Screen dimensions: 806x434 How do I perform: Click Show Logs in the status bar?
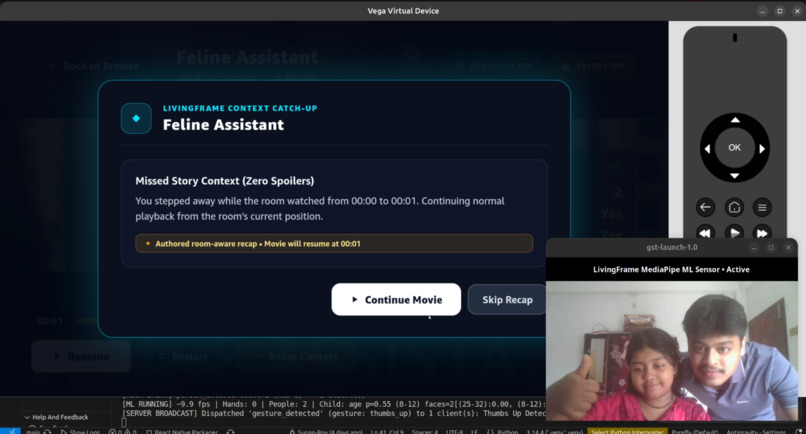81,431
